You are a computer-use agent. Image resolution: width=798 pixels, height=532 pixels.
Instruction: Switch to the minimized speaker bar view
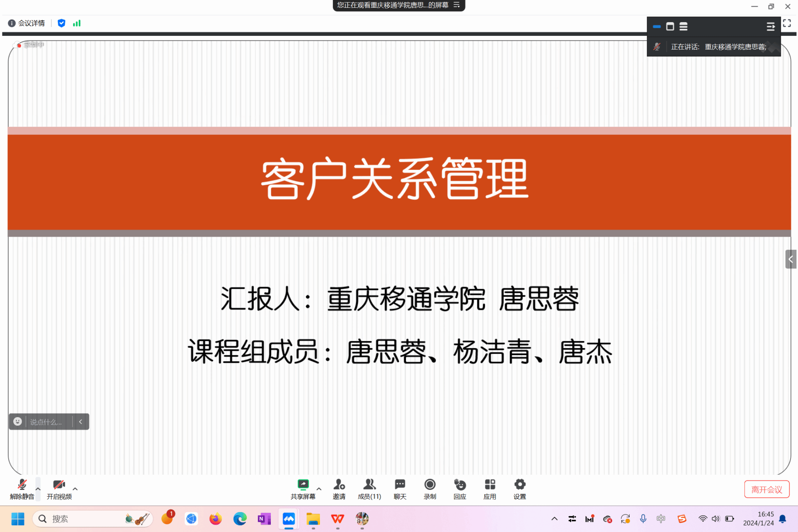[x=657, y=27]
